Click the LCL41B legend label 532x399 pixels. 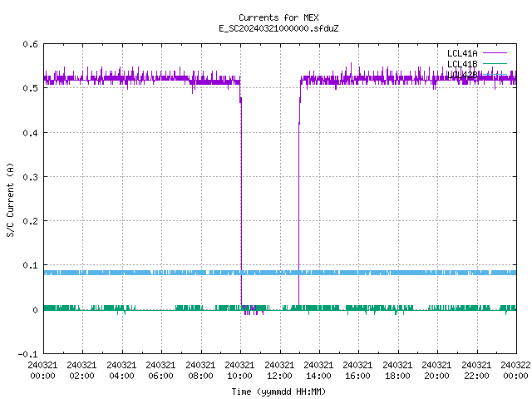coord(462,64)
